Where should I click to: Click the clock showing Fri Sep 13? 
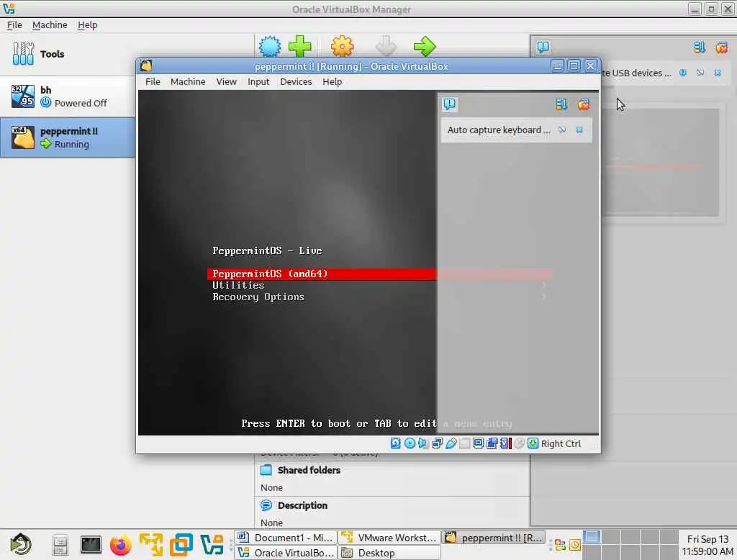click(707, 545)
